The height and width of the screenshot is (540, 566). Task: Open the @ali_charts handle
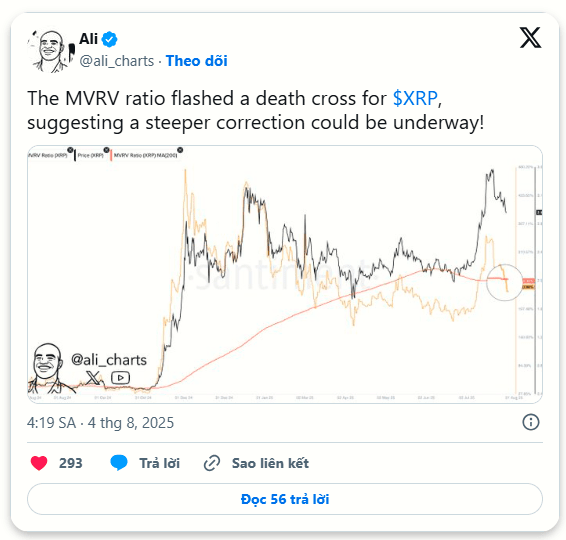click(117, 61)
